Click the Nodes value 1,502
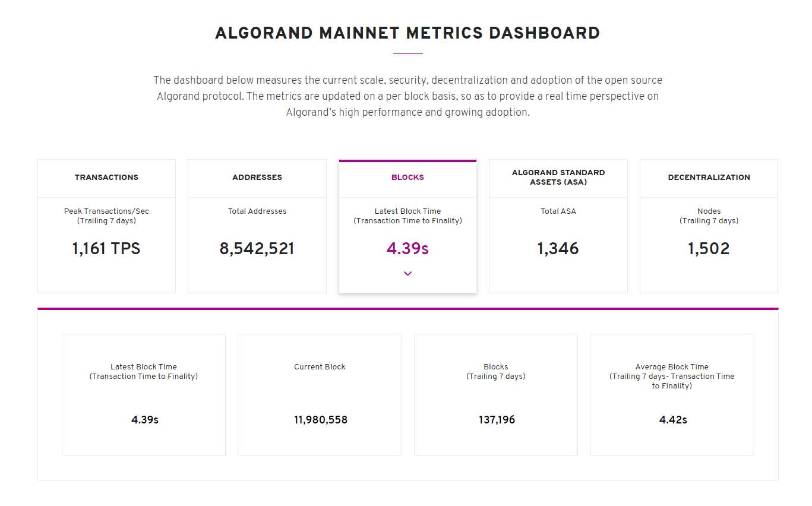 pyautogui.click(x=709, y=249)
